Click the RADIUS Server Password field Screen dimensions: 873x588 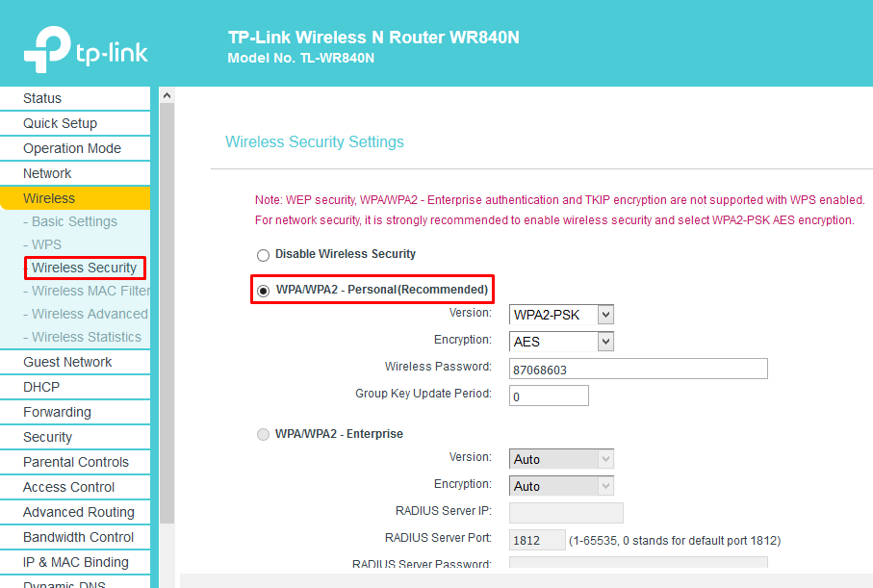click(638, 562)
